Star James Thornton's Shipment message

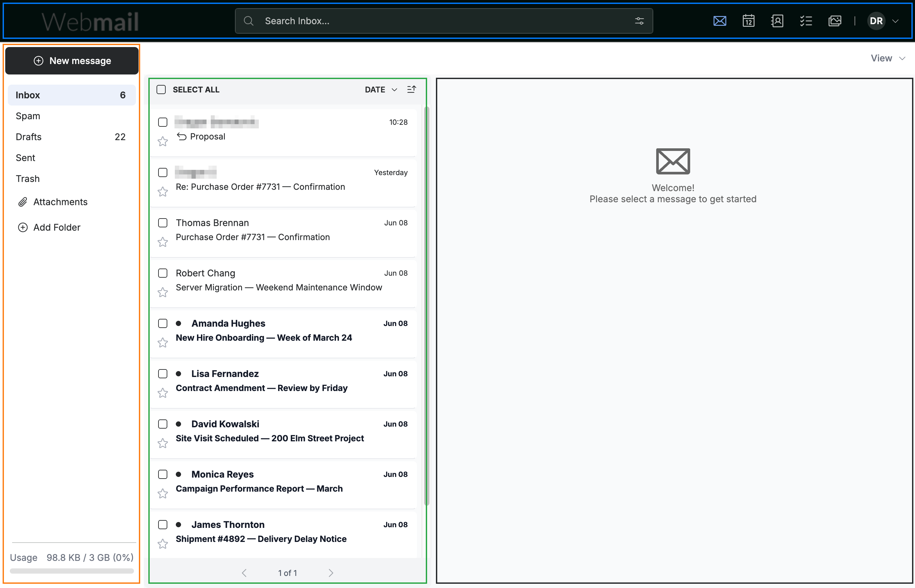pos(163,544)
